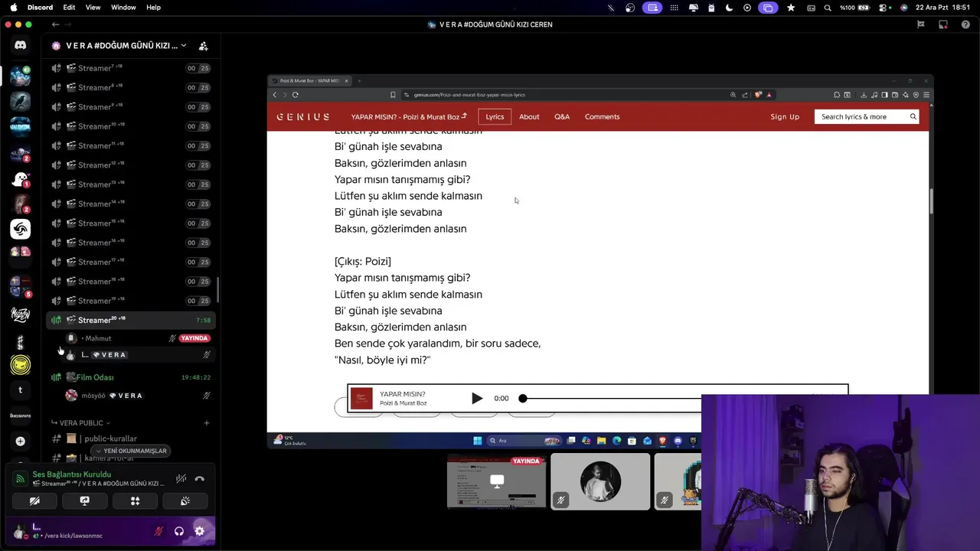980x551 pixels.
Task: Open the yellow circular server icon
Action: coord(21,365)
